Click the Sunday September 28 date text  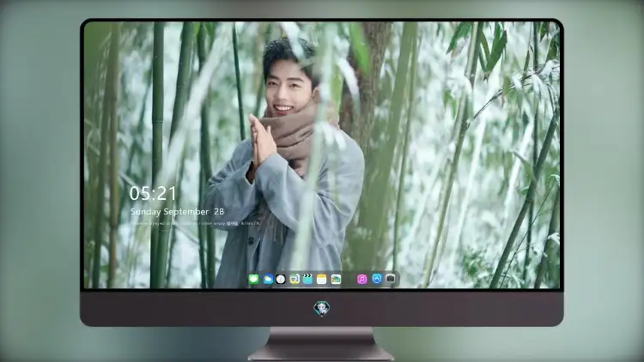pos(177,212)
